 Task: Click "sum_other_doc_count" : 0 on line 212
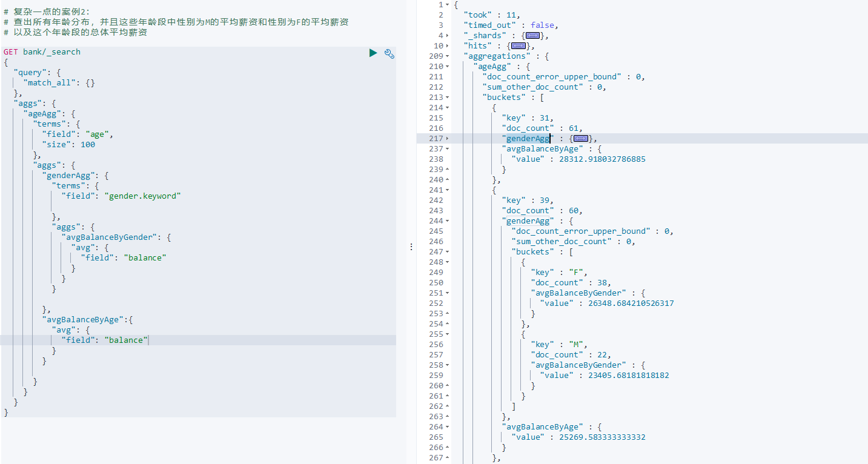[545, 87]
